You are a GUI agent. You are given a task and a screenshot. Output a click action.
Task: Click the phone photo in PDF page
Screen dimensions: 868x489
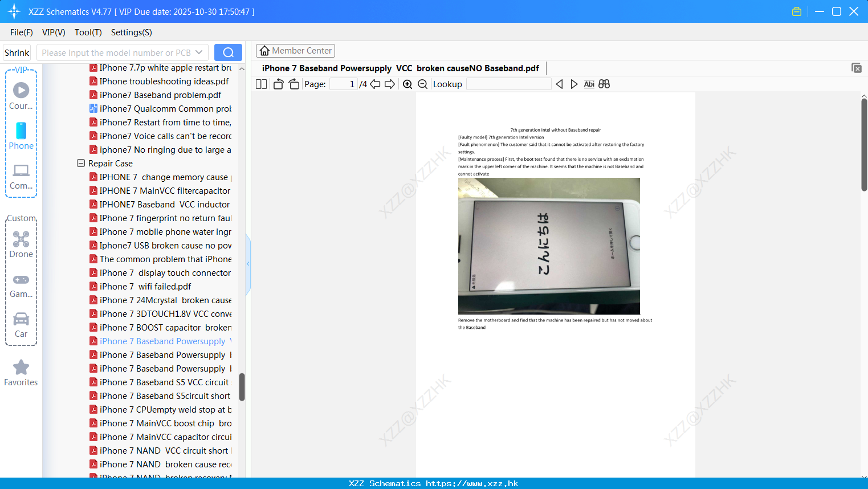coord(549,246)
